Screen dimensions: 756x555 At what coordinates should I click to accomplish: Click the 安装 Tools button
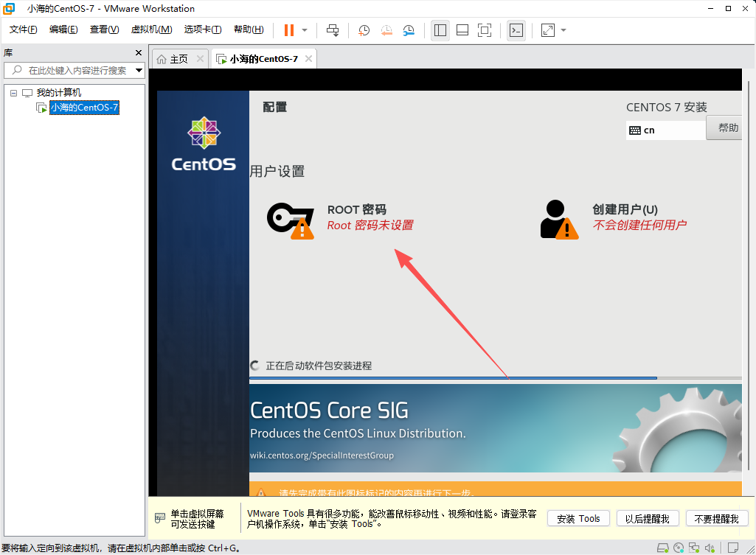578,519
